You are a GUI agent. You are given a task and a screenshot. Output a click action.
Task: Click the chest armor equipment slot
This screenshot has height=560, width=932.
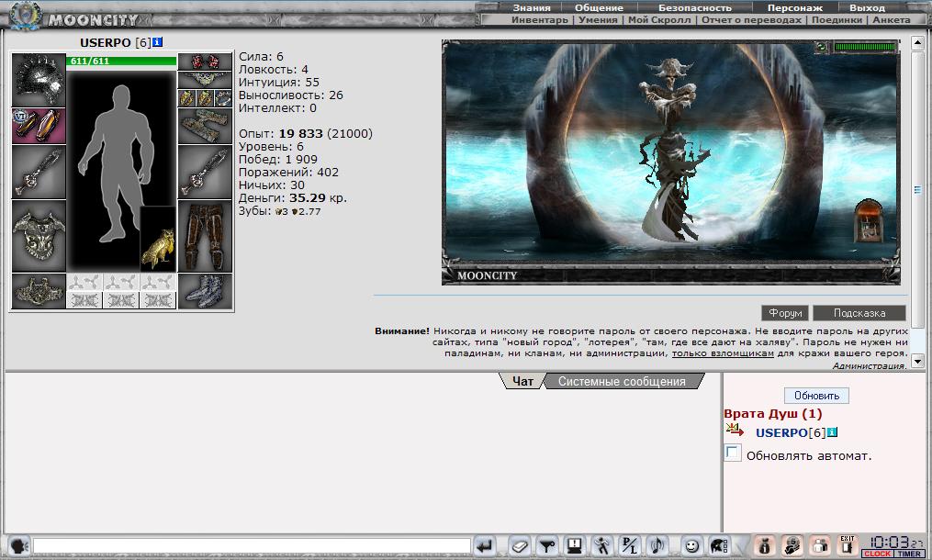[x=39, y=236]
